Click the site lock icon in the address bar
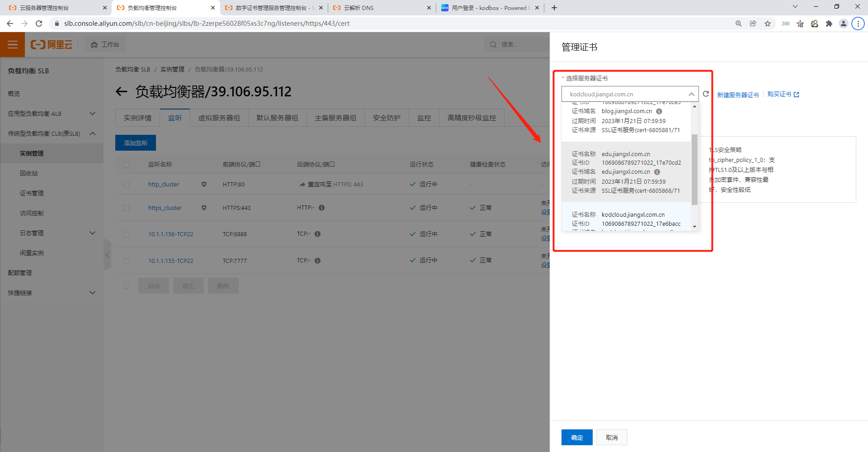Viewport: 868px width, 452px height. point(57,24)
